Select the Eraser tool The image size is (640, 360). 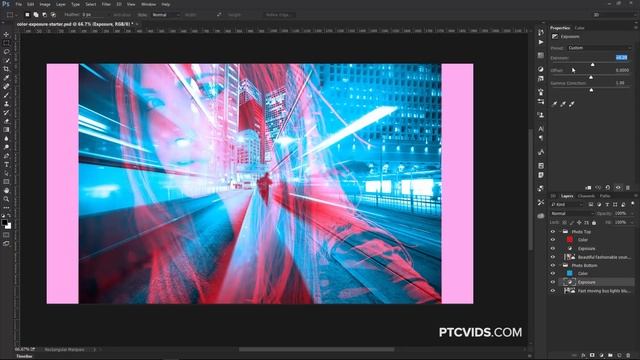6,121
